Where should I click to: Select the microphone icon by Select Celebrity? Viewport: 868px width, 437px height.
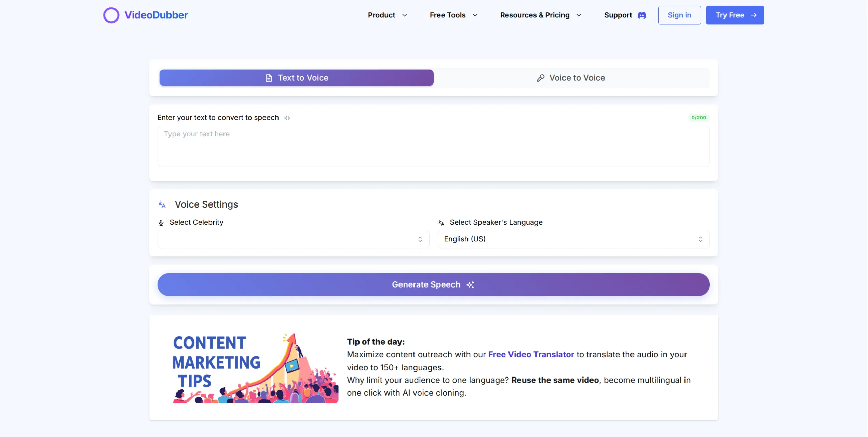(161, 222)
